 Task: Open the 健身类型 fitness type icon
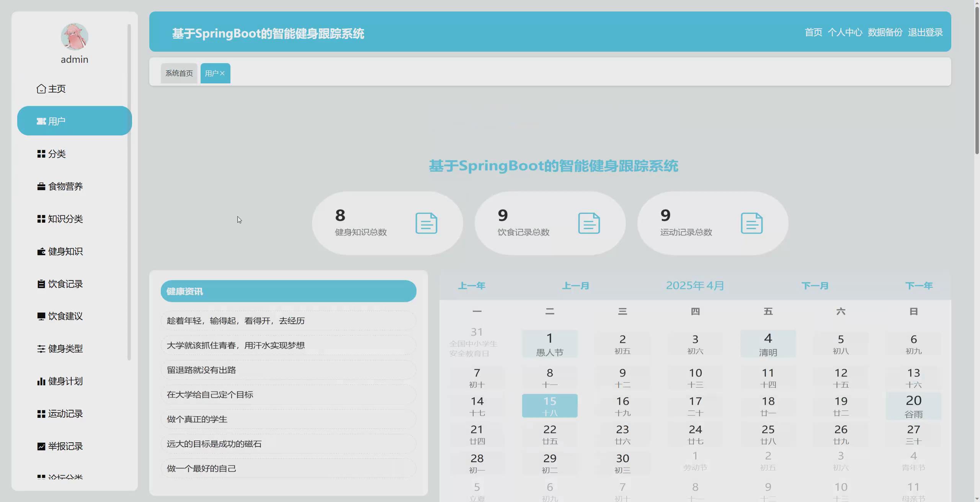(x=41, y=349)
